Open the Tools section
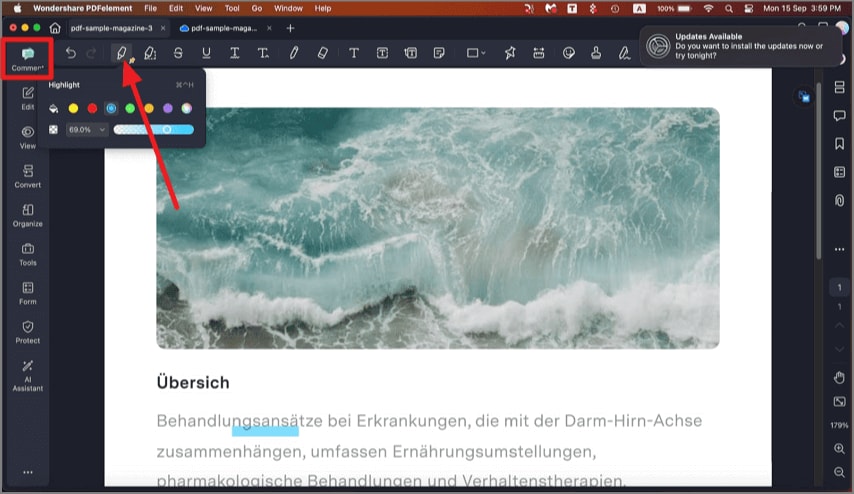This screenshot has height=494, width=854. [28, 254]
